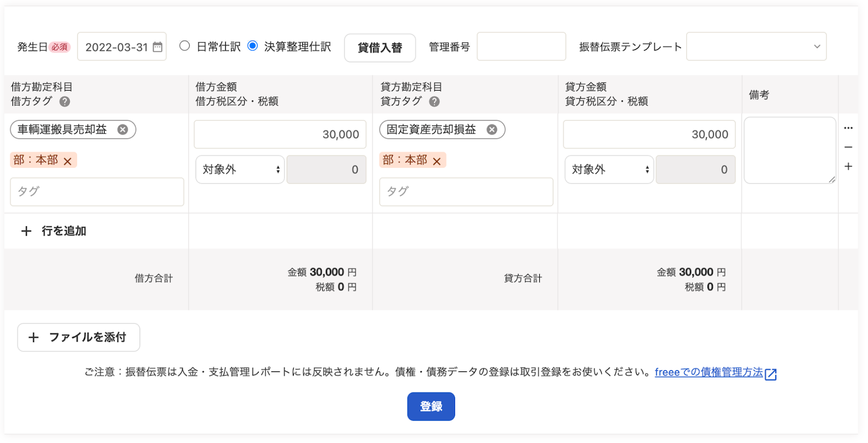Viewport: 868px width, 443px height.
Task: Click the 貸借入替 button
Action: pyautogui.click(x=380, y=48)
